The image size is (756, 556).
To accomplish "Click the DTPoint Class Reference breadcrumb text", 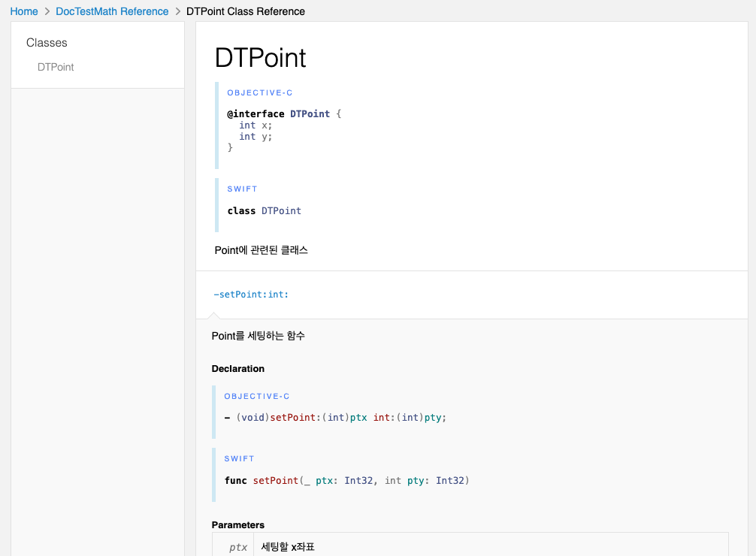I will 246,11.
